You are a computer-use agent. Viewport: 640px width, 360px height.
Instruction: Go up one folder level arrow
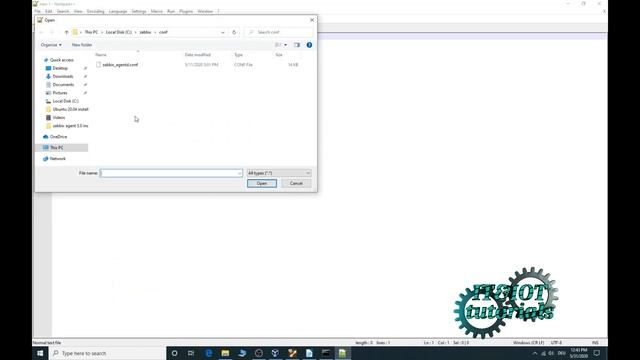66,32
